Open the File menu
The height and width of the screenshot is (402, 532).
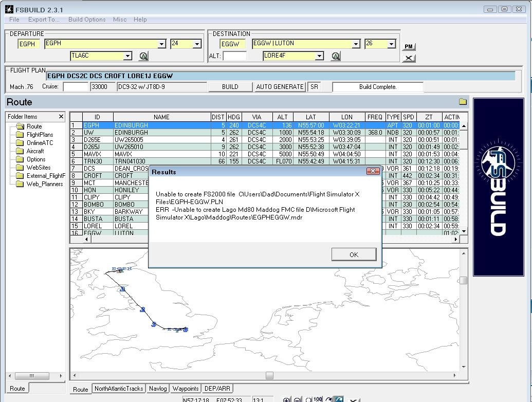(14, 20)
